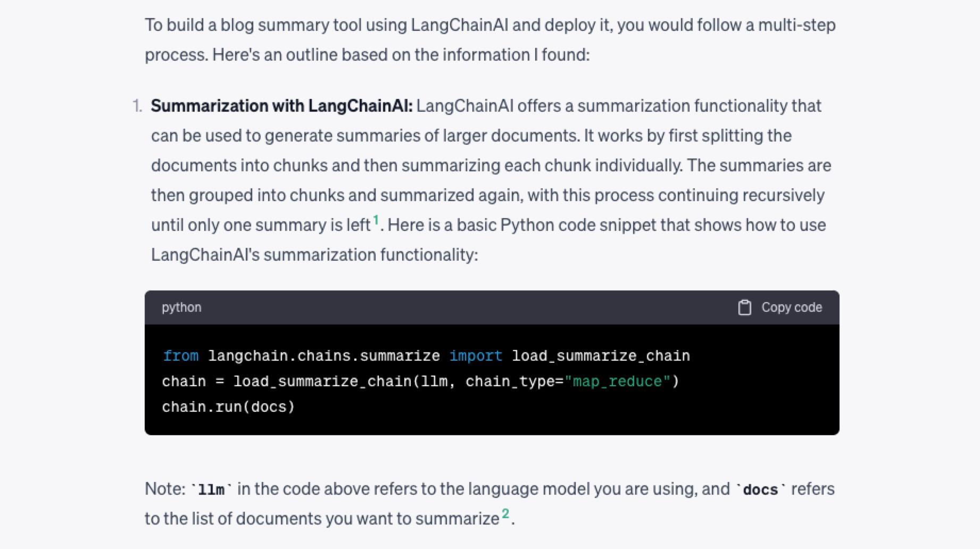980x549 pixels.
Task: Click the list item number 1
Action: (x=137, y=105)
